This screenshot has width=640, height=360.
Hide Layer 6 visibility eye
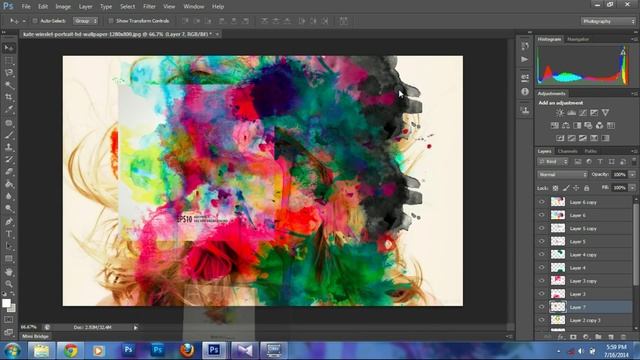542,215
